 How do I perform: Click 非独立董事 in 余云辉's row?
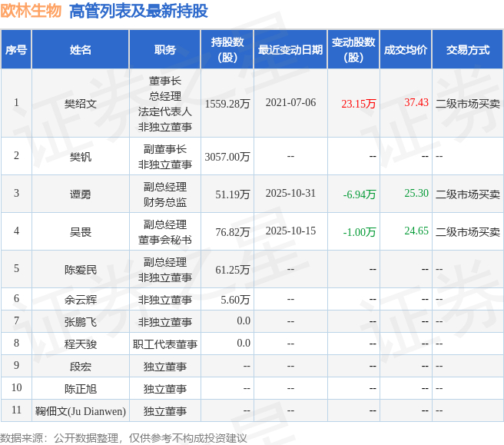click(x=165, y=300)
